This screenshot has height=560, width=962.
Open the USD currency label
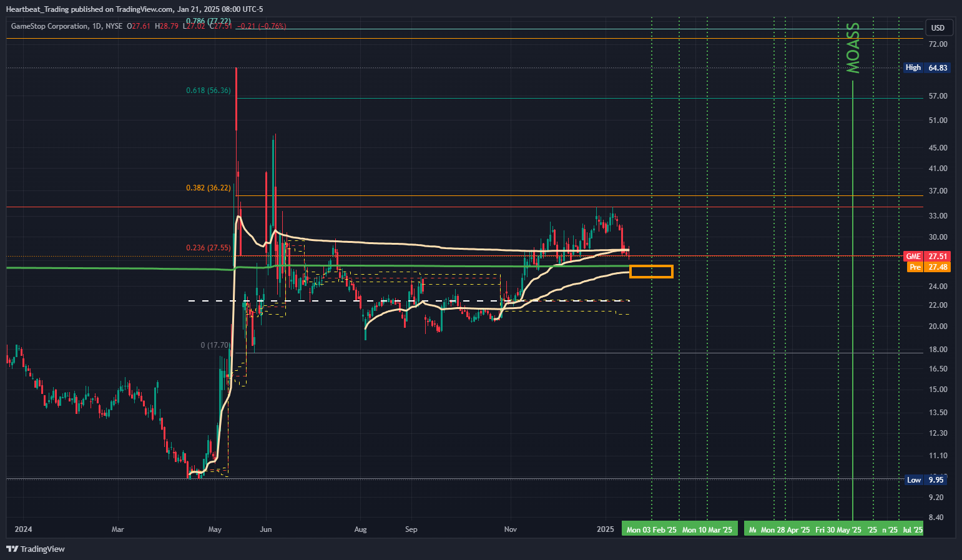click(938, 28)
